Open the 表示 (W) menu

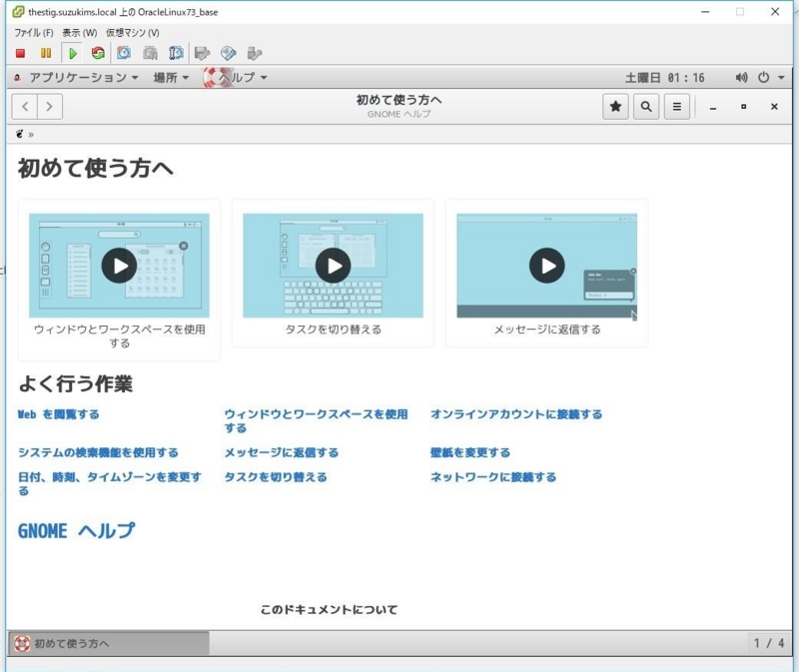coord(80,33)
